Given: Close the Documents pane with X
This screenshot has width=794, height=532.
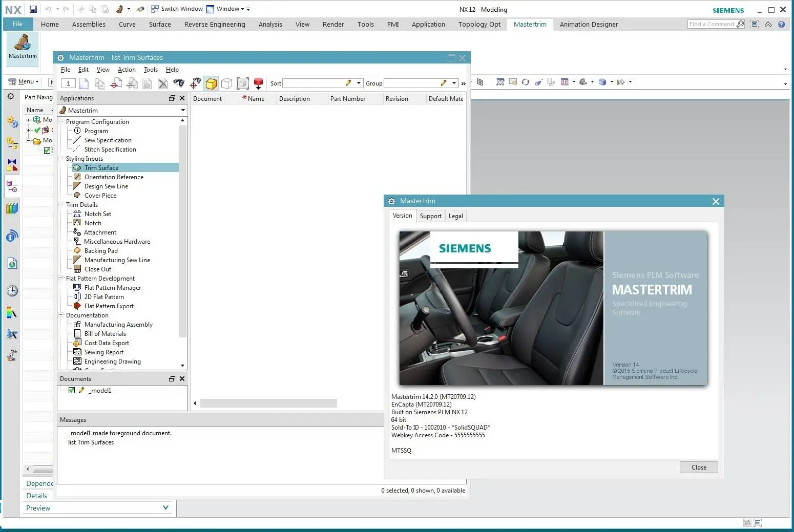Looking at the screenshot, I should coord(182,378).
